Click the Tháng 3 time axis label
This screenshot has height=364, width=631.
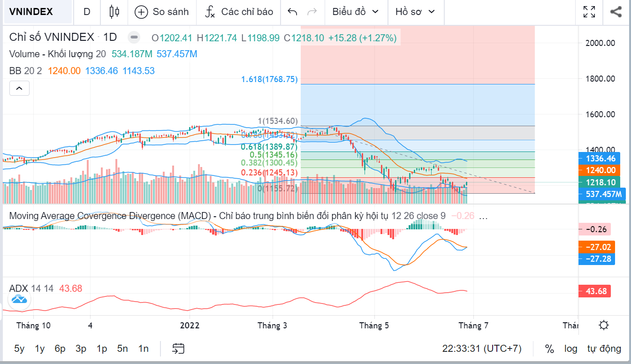(272, 326)
